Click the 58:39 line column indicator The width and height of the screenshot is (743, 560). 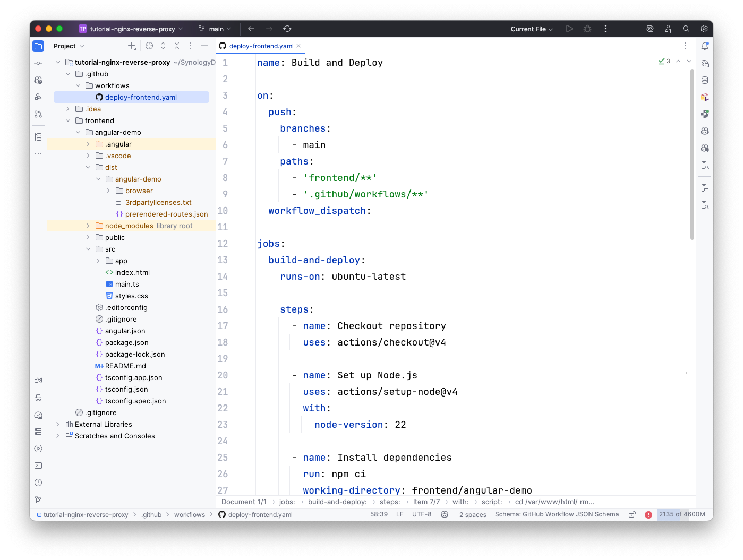[x=379, y=514]
